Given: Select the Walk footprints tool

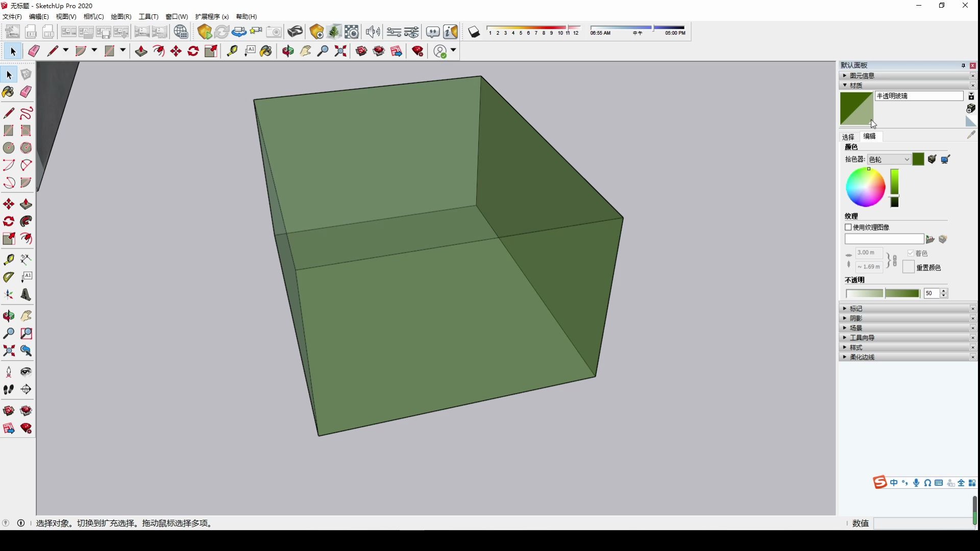Looking at the screenshot, I should point(9,390).
